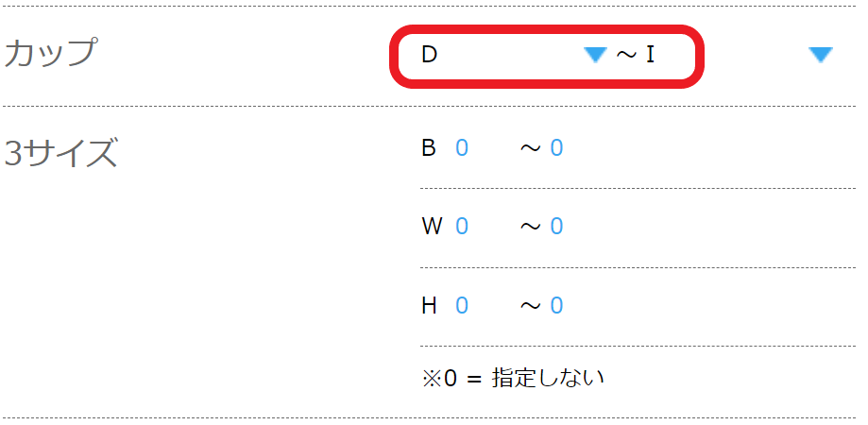
Task: Select the hip minimum value field
Action: 462,305
